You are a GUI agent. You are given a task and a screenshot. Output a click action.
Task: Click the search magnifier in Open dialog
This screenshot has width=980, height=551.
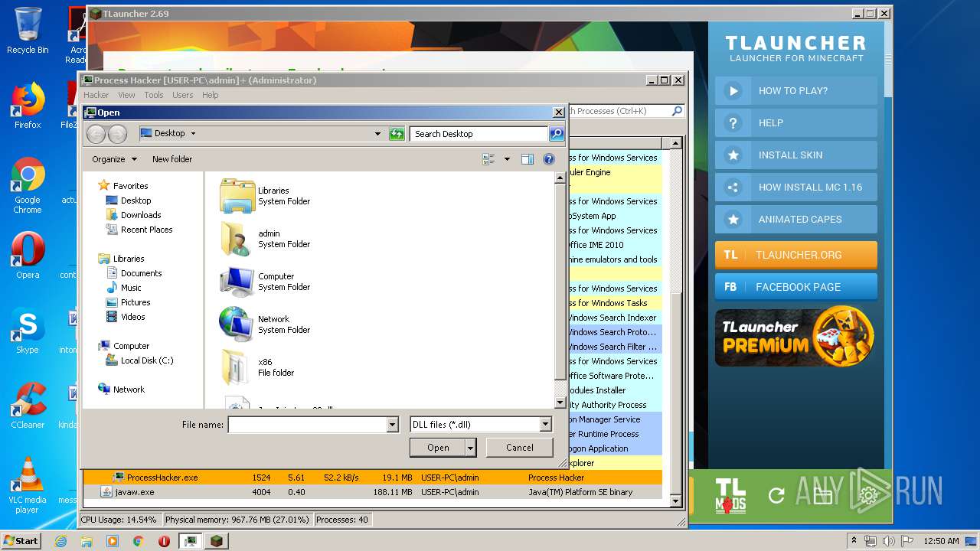(x=557, y=134)
